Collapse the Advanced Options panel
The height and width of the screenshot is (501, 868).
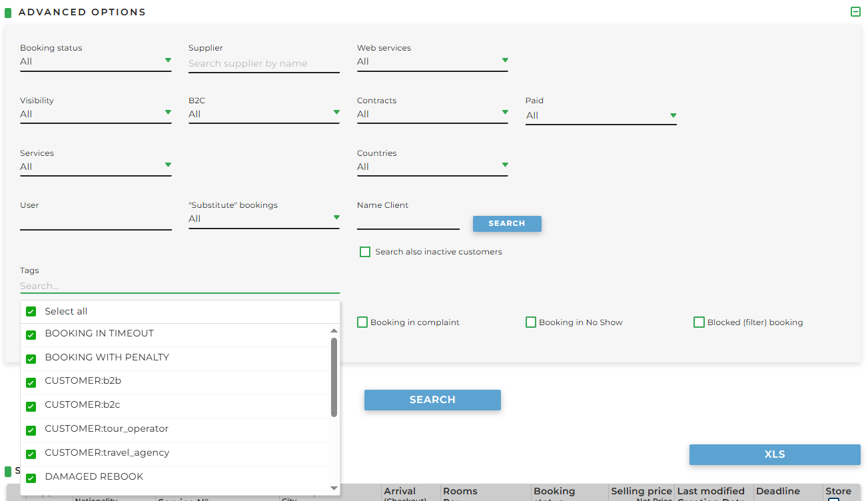[x=855, y=12]
